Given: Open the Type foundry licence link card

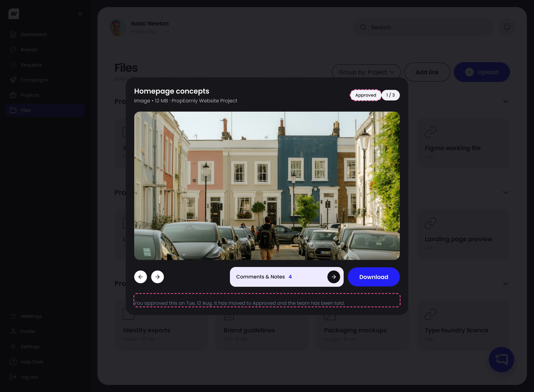Looking at the screenshot, I should click(x=463, y=326).
